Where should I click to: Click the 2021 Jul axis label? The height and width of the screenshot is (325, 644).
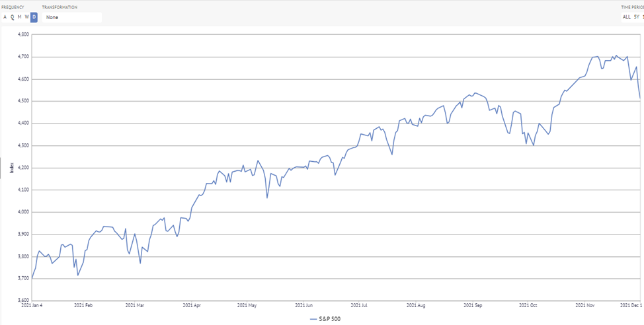click(x=360, y=306)
